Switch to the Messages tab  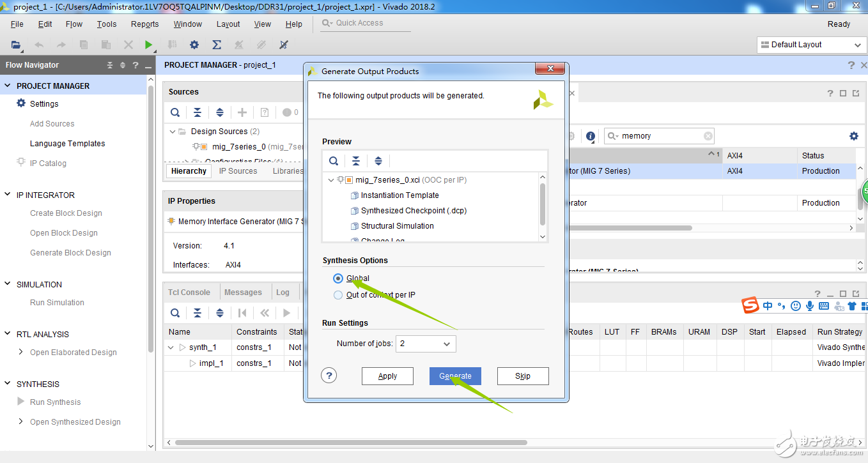tap(243, 292)
